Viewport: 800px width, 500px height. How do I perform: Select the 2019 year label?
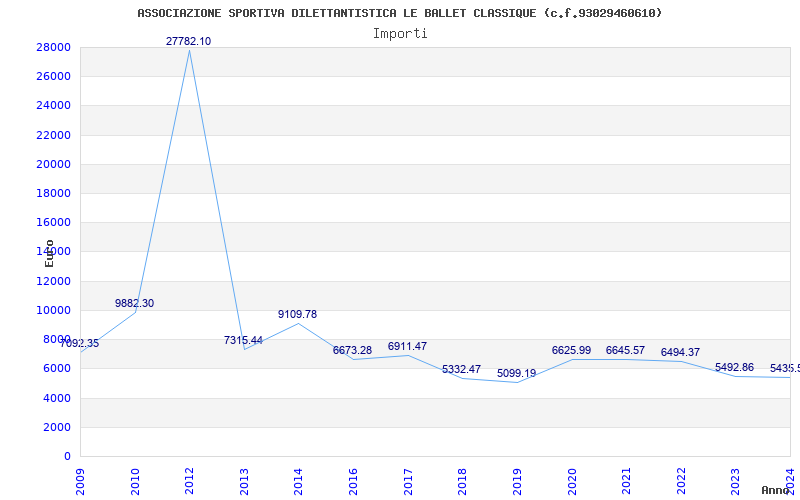517,482
